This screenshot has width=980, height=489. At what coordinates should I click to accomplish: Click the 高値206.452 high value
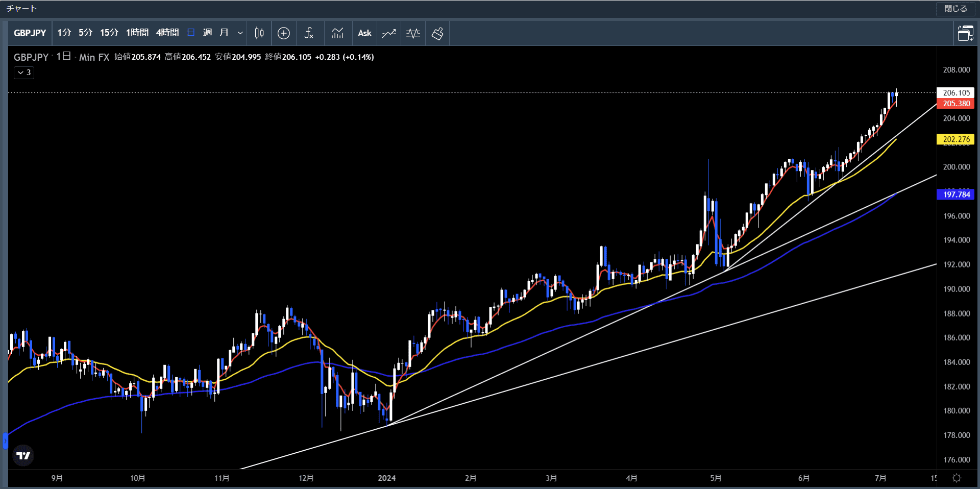[x=187, y=57]
